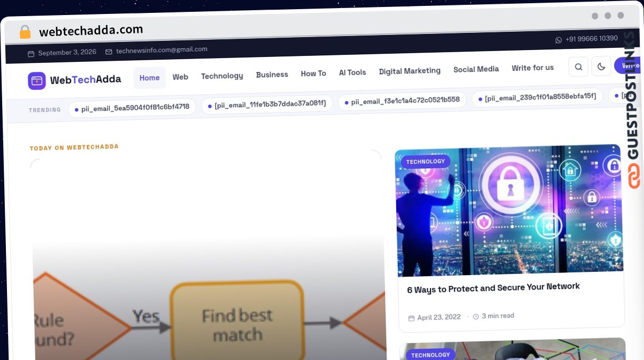
Task: Click the TRENDING label text
Action: tap(45, 110)
